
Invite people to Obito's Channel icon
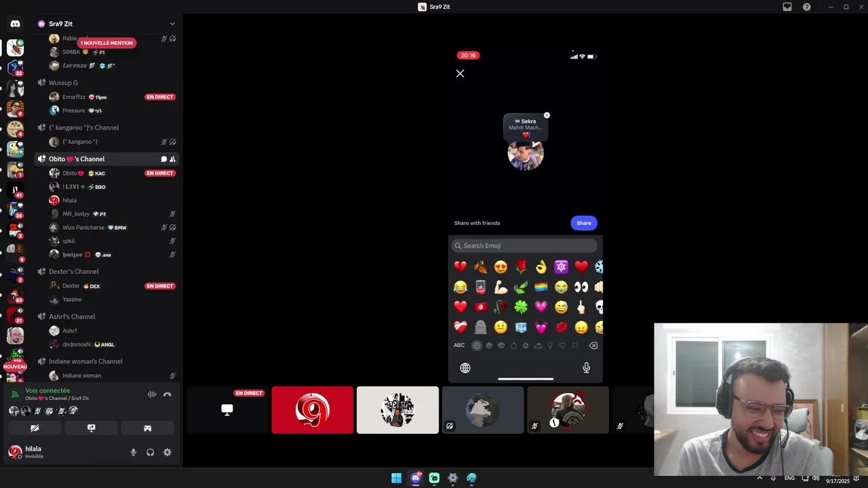coord(172,159)
